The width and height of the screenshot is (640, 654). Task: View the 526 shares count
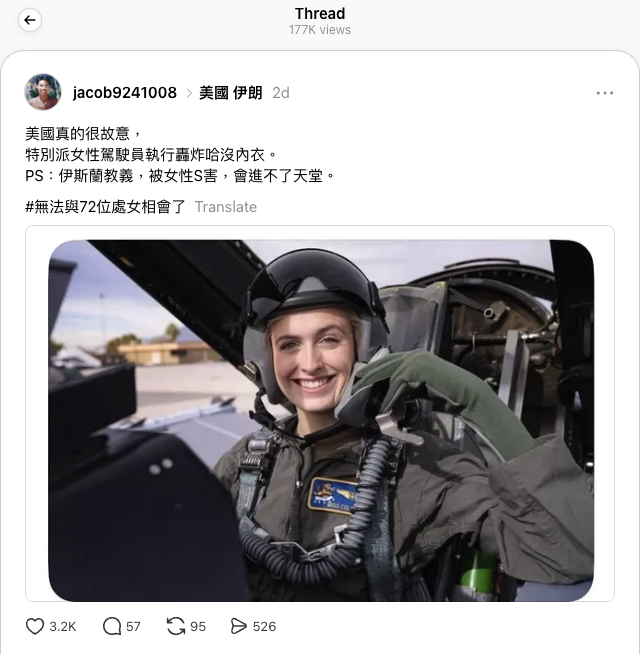click(264, 626)
